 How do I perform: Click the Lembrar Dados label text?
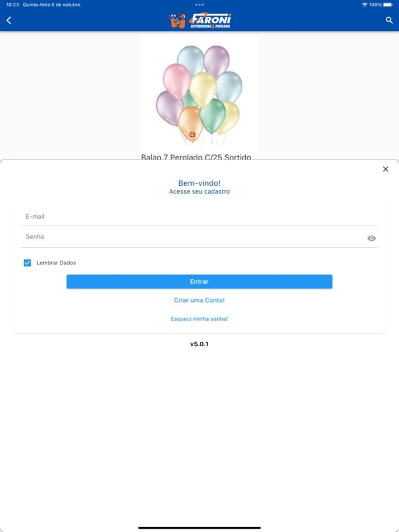coord(56,263)
